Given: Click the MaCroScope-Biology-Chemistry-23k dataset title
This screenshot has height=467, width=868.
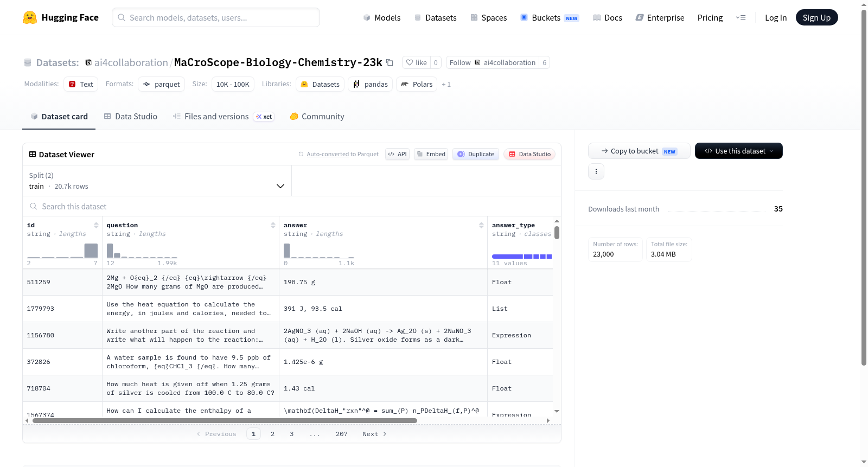Looking at the screenshot, I should pos(278,62).
